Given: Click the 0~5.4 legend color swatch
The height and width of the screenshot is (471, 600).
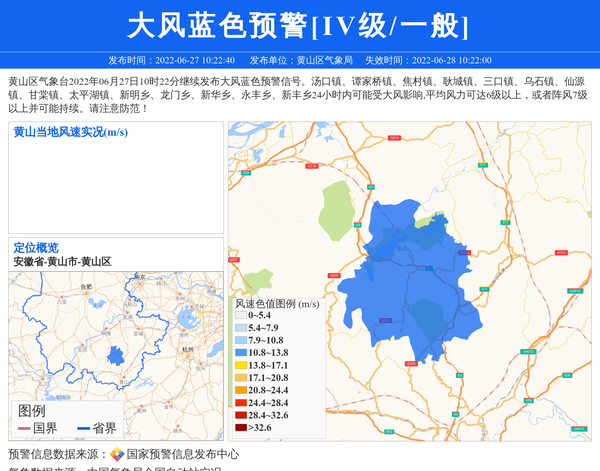Looking at the screenshot, I should (x=241, y=315).
